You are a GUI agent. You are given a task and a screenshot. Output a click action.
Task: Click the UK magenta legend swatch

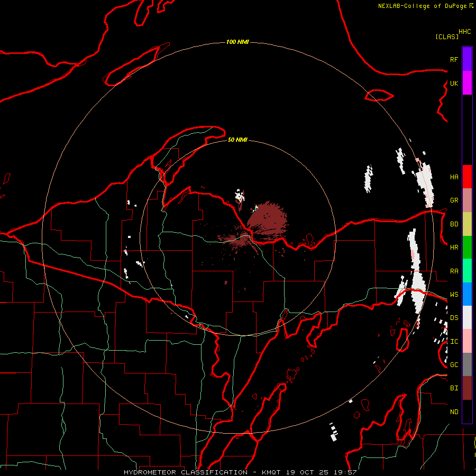click(467, 83)
